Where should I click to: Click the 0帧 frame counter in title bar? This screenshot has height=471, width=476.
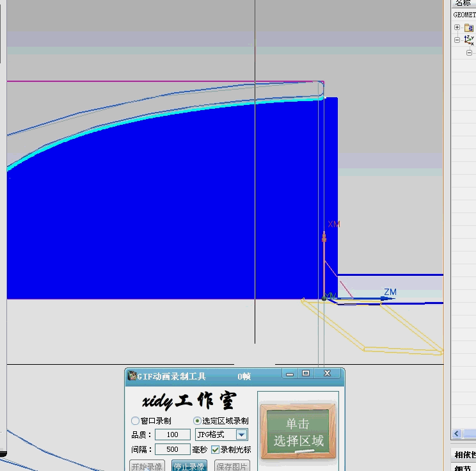coord(244,376)
